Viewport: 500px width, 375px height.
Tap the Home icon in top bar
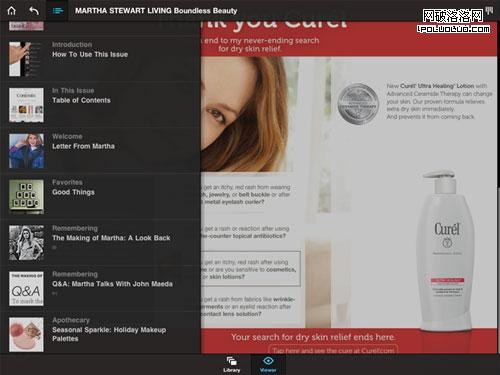[x=11, y=11]
